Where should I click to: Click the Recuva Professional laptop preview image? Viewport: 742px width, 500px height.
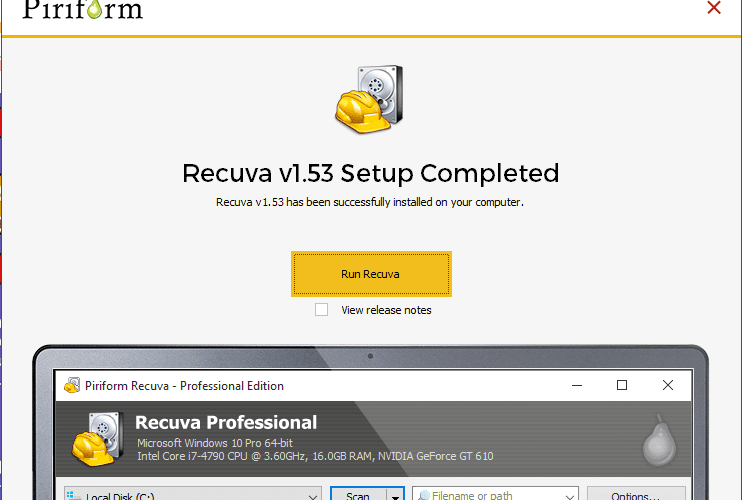(x=371, y=422)
